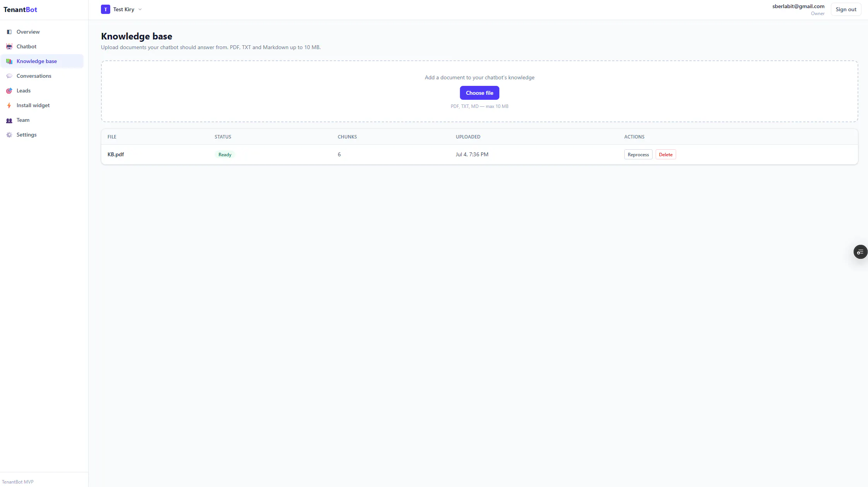Open the Team page
This screenshot has height=487, width=868.
click(x=42, y=120)
